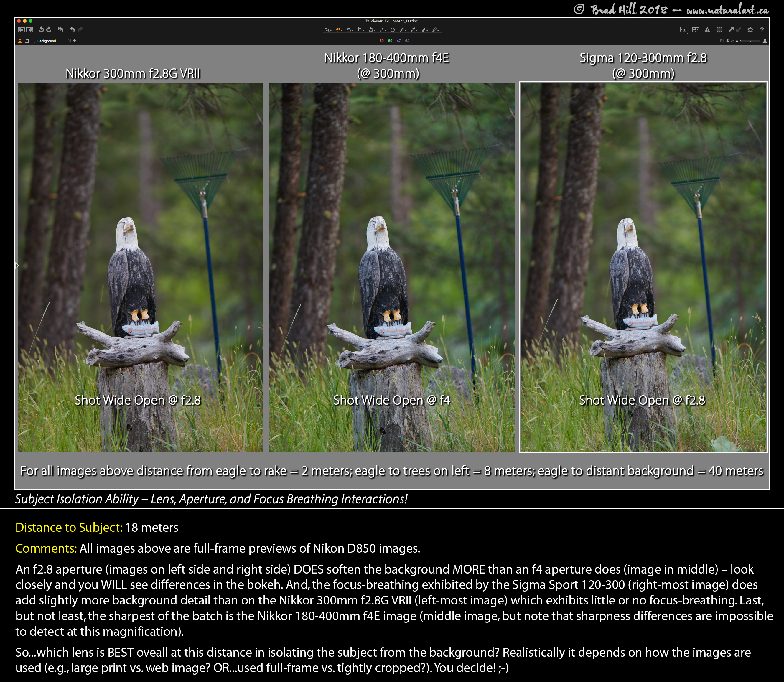Close the viewer window with red button
784x682 pixels.
(19, 21)
